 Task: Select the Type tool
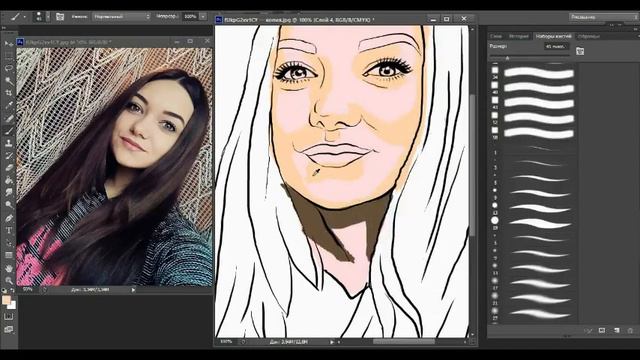tap(9, 231)
